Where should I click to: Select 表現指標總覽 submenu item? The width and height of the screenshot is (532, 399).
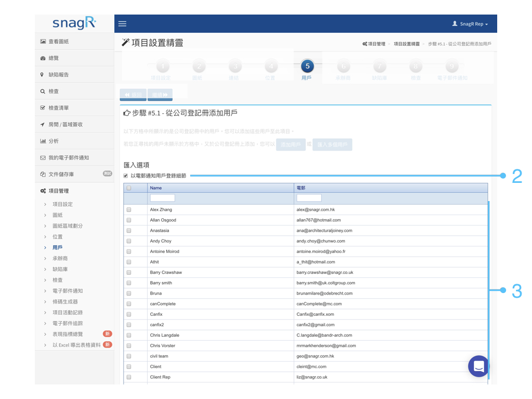point(68,334)
